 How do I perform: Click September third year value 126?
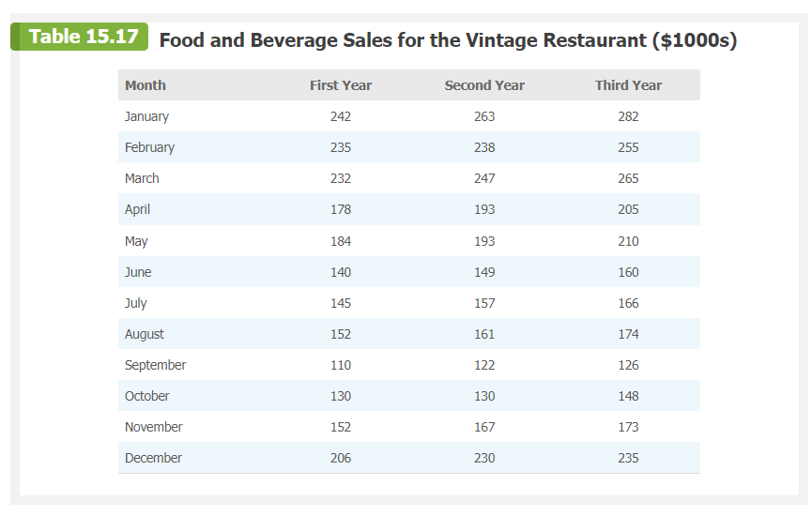tap(628, 365)
